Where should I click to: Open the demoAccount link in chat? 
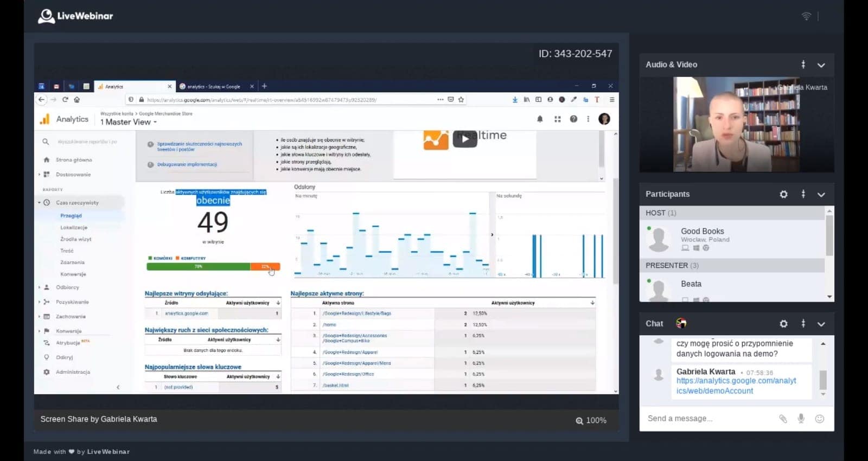click(736, 386)
